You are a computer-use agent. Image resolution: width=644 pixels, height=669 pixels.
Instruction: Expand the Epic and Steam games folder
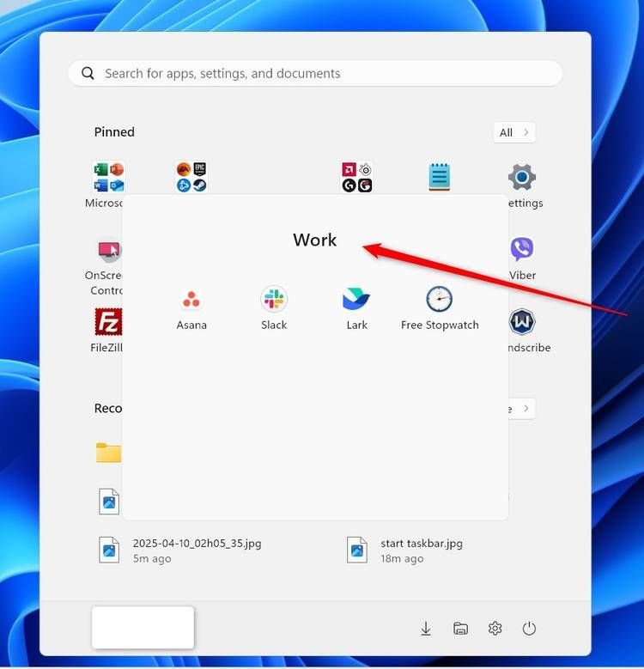[191, 177]
